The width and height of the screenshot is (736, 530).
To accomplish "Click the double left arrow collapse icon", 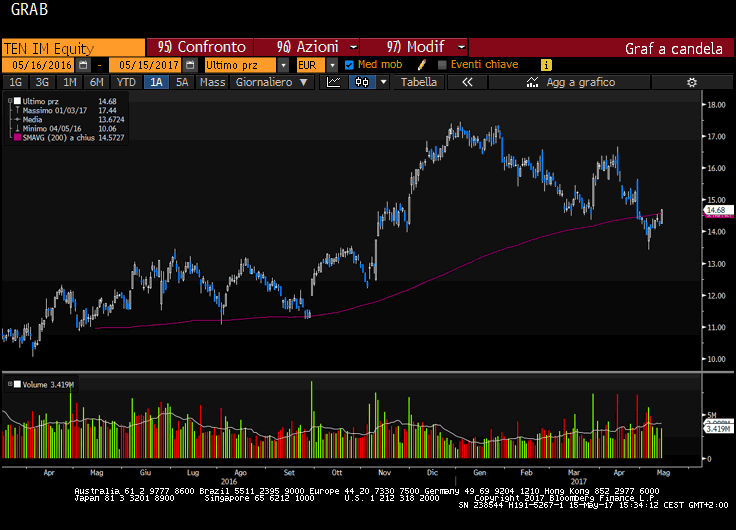I will point(467,82).
